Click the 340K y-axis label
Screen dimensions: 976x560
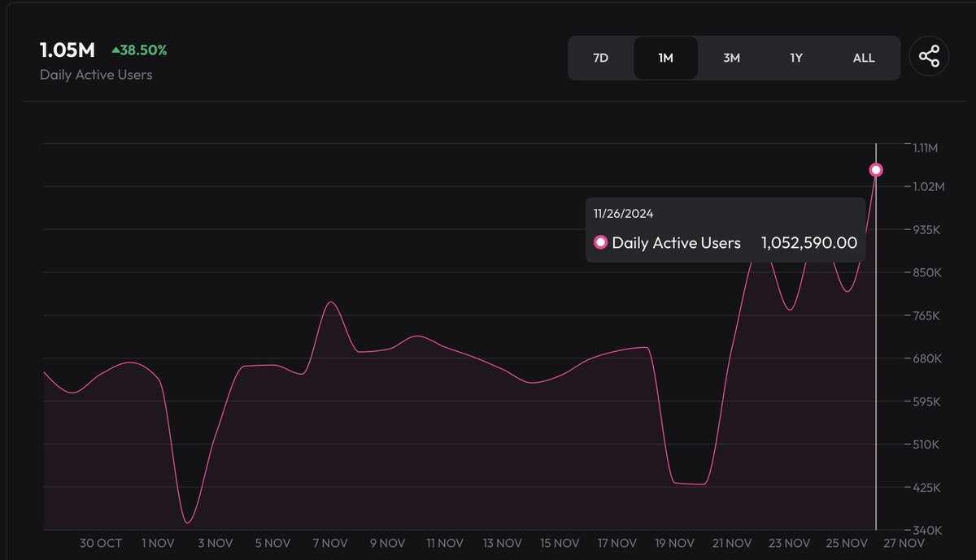click(x=927, y=531)
